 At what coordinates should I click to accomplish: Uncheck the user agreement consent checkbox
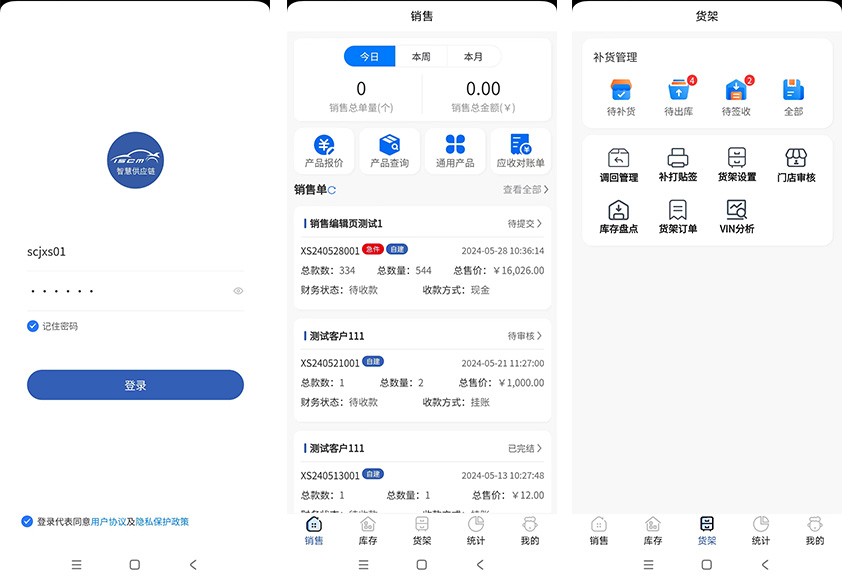point(27,521)
